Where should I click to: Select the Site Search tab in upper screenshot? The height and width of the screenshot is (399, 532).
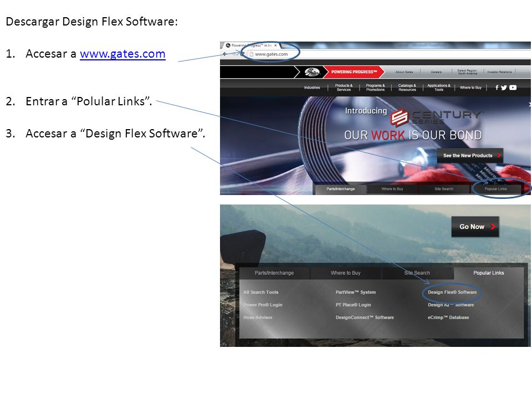(x=444, y=189)
